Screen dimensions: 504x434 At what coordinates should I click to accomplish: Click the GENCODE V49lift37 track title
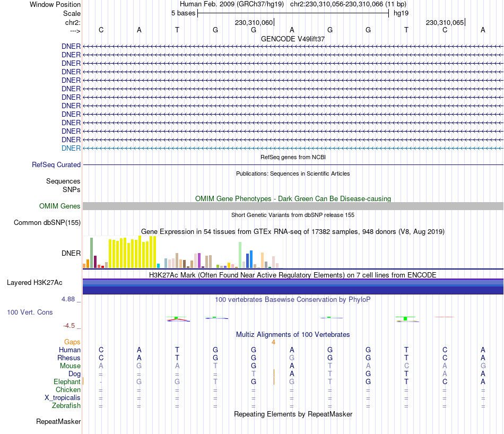293,39
